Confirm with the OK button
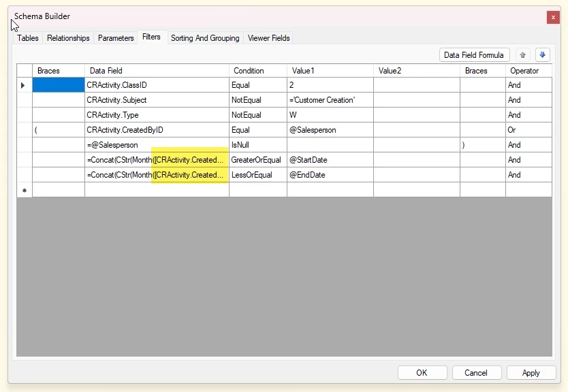This screenshot has width=568, height=392. (422, 373)
